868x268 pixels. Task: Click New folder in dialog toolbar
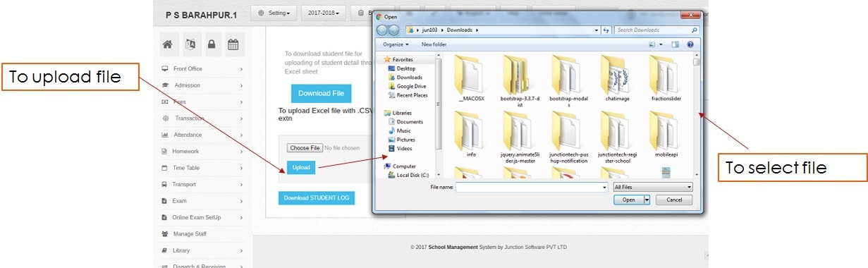tap(434, 44)
